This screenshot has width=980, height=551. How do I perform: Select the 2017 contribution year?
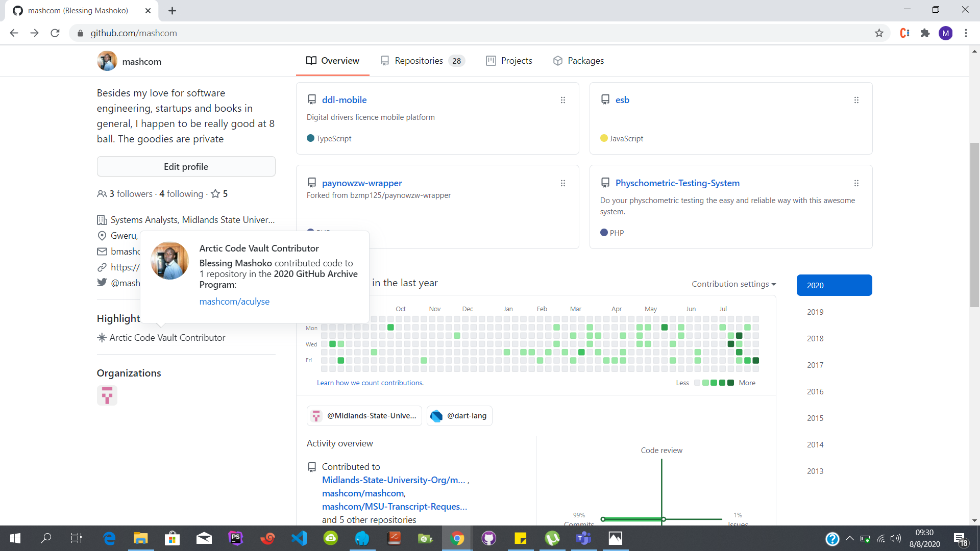click(x=815, y=365)
